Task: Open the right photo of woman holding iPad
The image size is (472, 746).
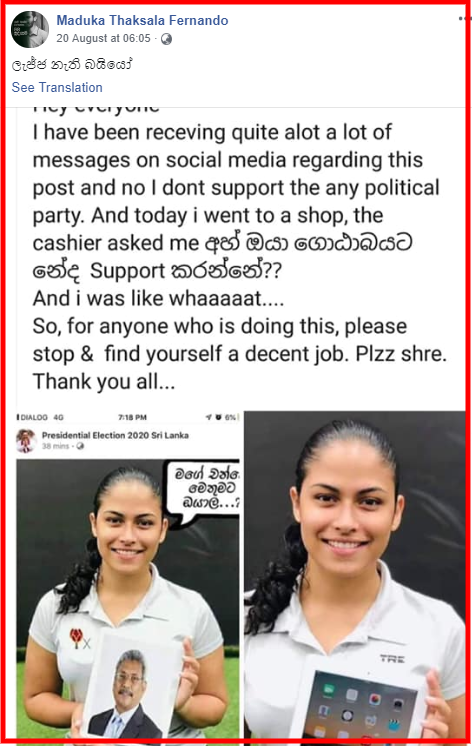Action: click(x=354, y=575)
